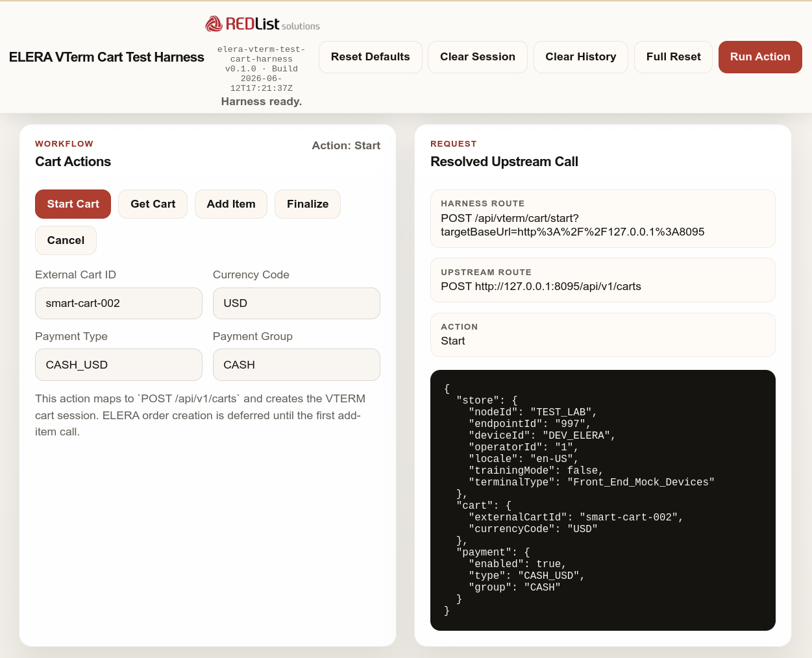Click the "terminalType" line in JSON
812x658 pixels.
(x=591, y=482)
